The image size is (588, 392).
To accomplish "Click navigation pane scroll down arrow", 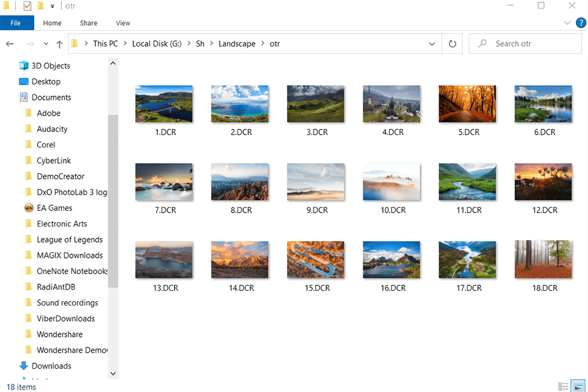I will (113, 374).
